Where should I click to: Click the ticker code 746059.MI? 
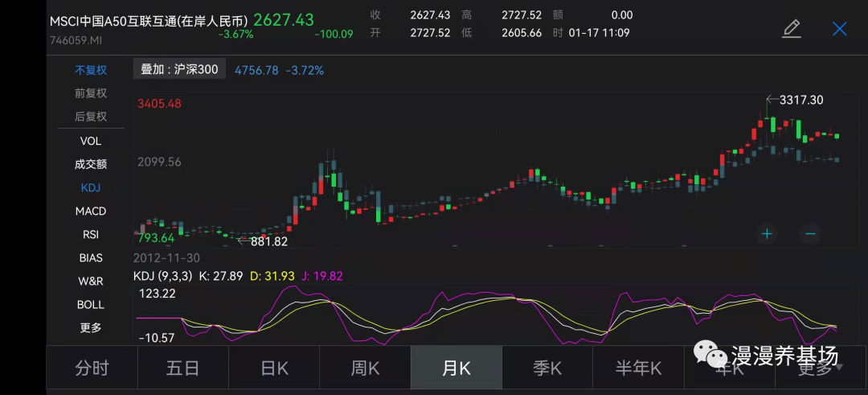(76, 40)
